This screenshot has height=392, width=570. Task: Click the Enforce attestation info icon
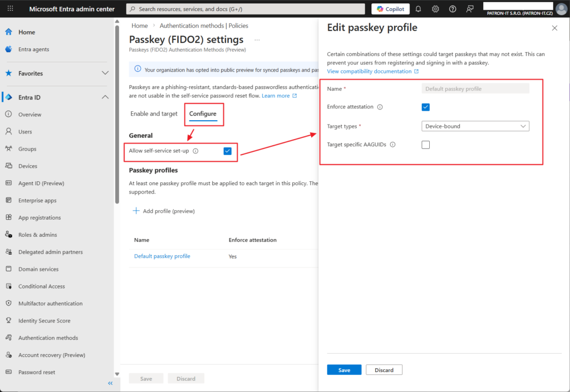point(380,107)
